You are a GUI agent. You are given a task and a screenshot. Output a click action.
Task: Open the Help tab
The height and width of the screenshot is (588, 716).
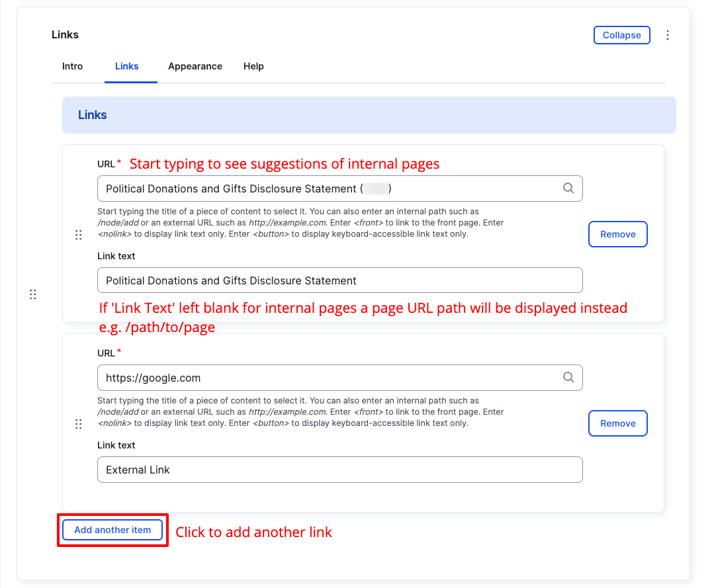[x=253, y=66]
